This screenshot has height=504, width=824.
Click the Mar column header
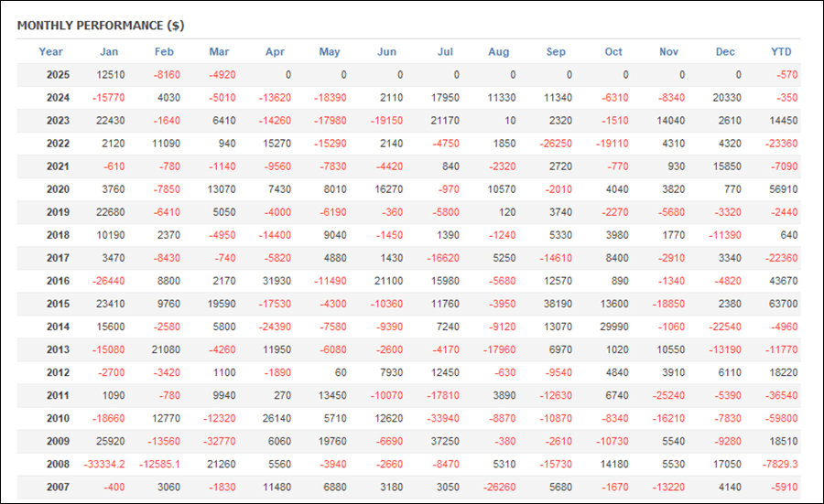pyautogui.click(x=219, y=51)
